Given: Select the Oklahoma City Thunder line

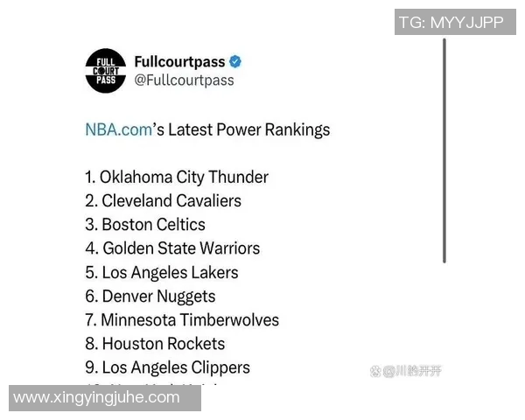Looking at the screenshot, I should point(177,177).
